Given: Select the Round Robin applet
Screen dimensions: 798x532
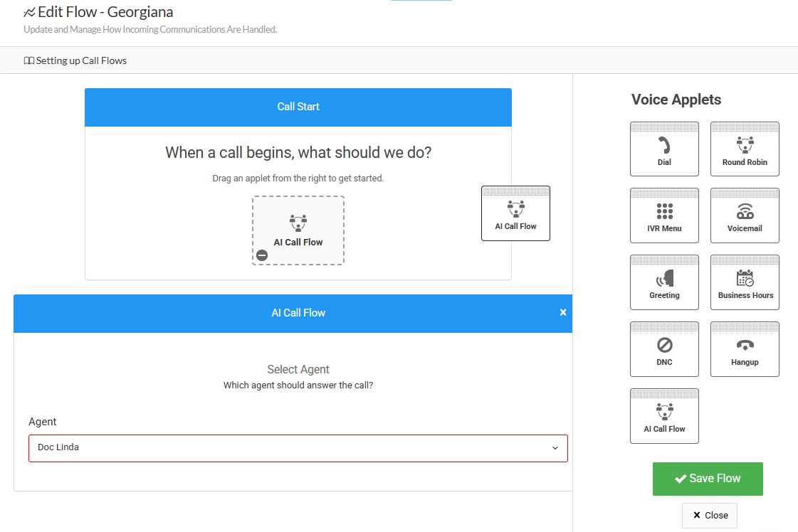Looking at the screenshot, I should coord(745,149).
